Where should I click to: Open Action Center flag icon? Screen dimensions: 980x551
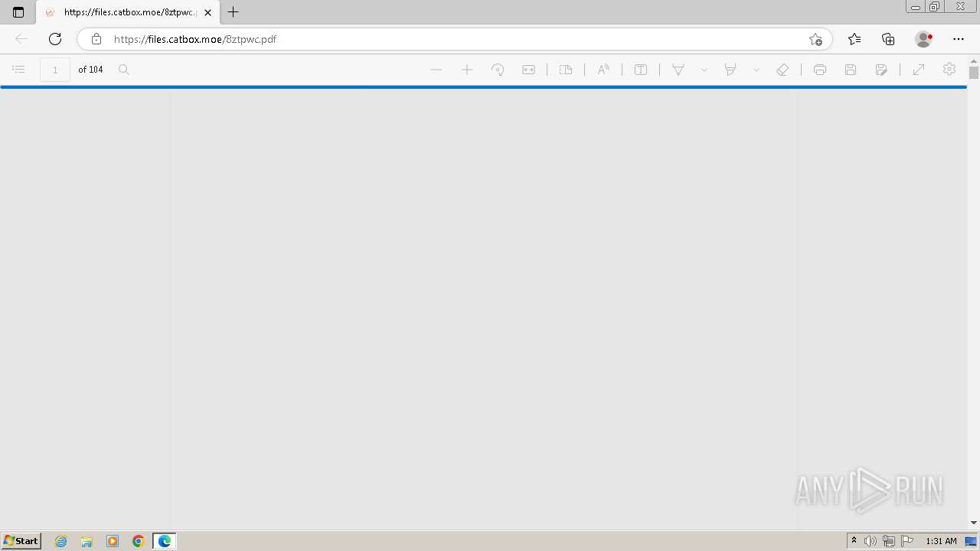click(907, 541)
